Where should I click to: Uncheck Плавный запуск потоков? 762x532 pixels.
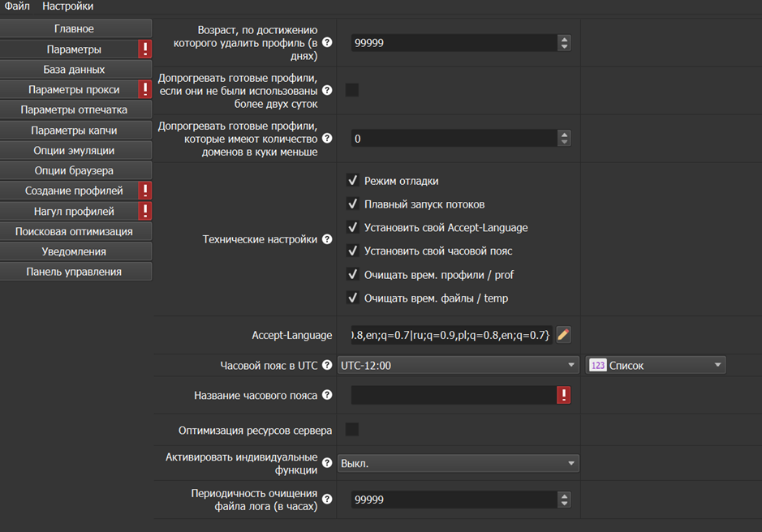coord(352,204)
